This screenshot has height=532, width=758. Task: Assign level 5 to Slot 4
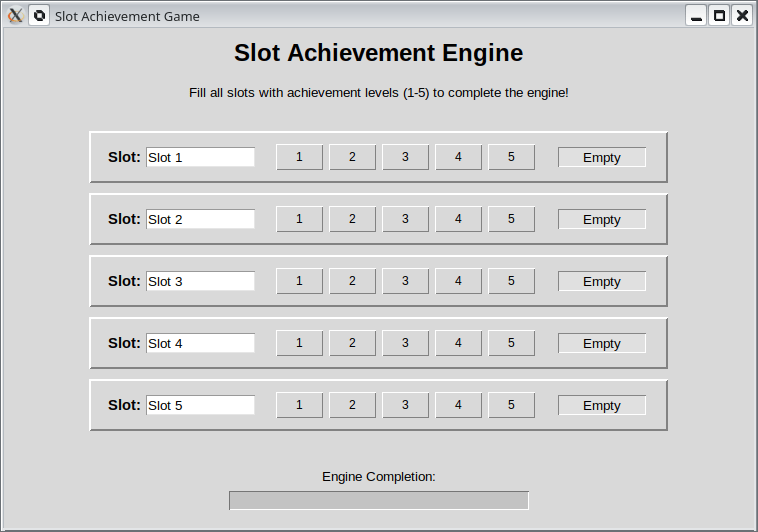(511, 343)
